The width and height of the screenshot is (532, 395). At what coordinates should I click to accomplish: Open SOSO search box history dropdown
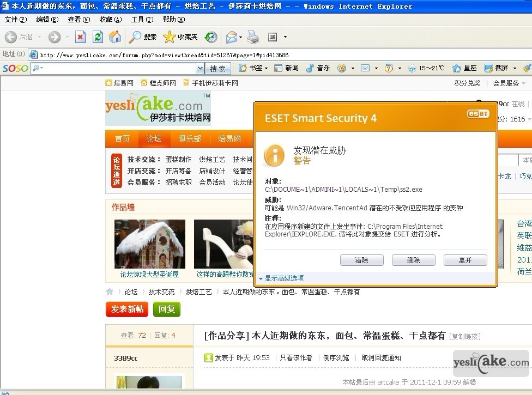(200, 69)
